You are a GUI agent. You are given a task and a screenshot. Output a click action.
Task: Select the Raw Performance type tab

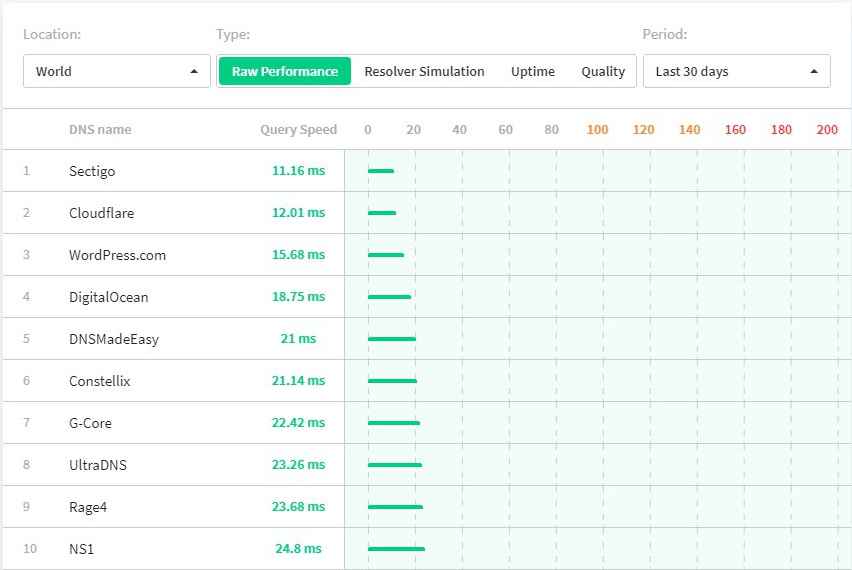click(285, 71)
